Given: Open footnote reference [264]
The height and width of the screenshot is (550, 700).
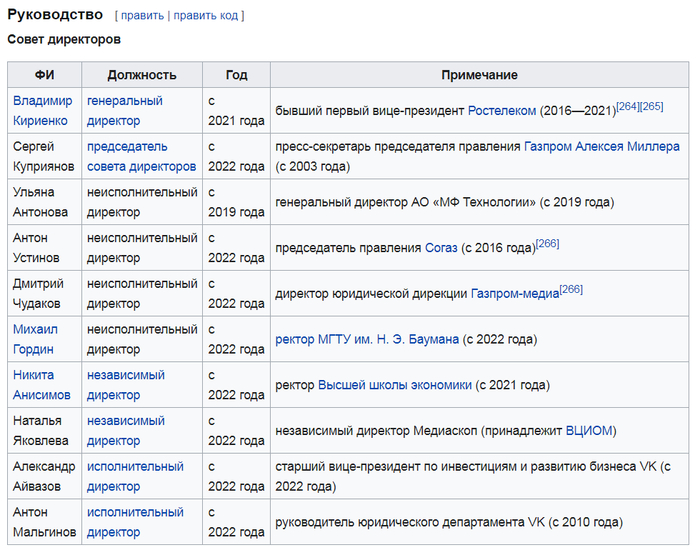Looking at the screenshot, I should (628, 106).
